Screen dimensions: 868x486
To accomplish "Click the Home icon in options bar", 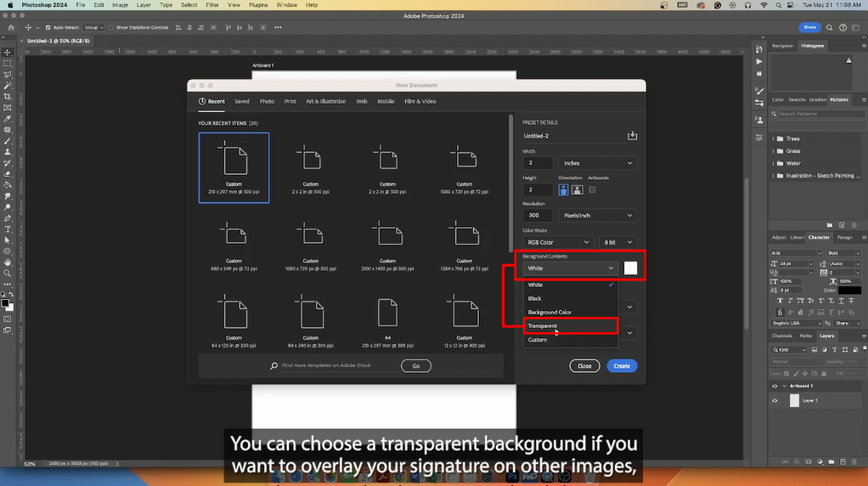I will [x=11, y=27].
